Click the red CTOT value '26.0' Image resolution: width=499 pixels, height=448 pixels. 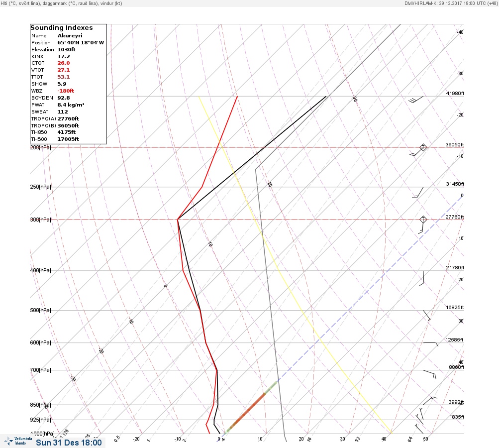(63, 63)
